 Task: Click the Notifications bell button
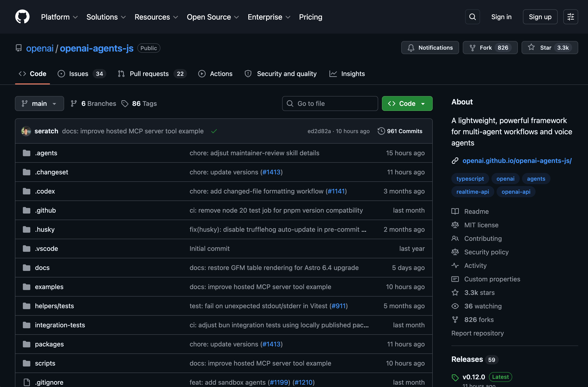click(430, 48)
